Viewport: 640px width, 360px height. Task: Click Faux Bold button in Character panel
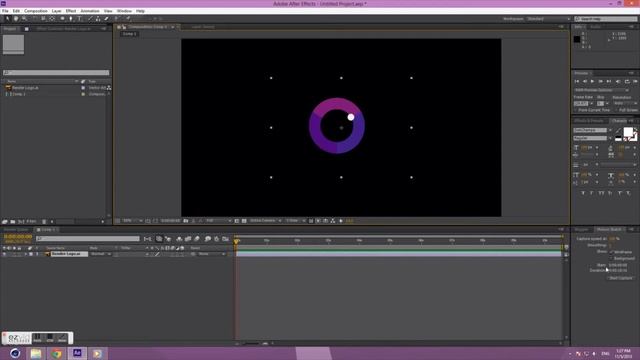pos(583,193)
